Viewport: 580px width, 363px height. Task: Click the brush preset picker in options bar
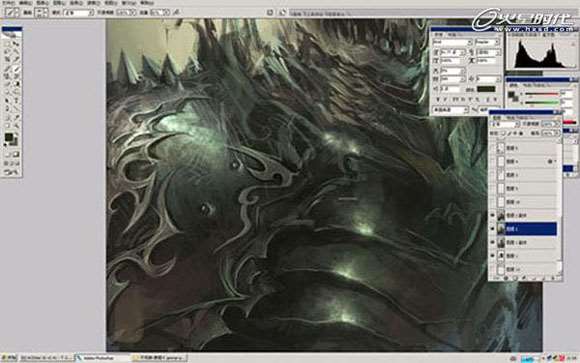(x=41, y=13)
